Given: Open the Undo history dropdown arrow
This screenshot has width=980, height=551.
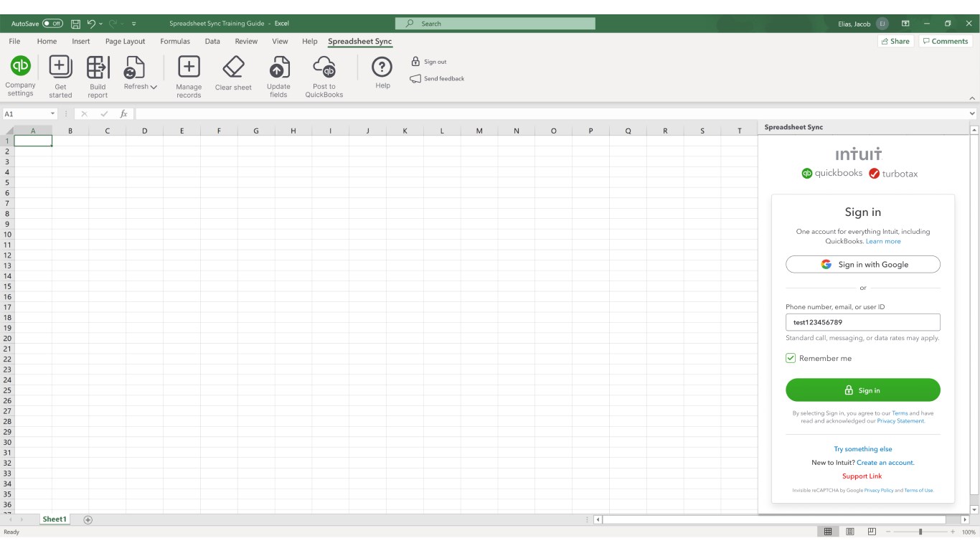Looking at the screenshot, I should pyautogui.click(x=101, y=24).
